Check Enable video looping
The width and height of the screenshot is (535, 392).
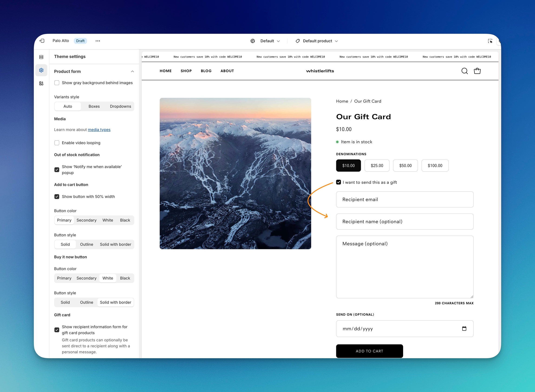coord(57,143)
